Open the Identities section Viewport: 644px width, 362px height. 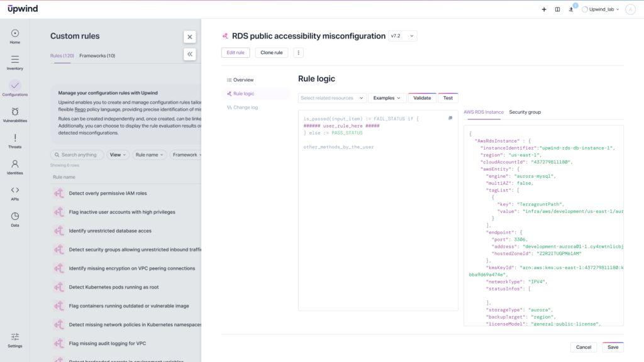click(15, 167)
